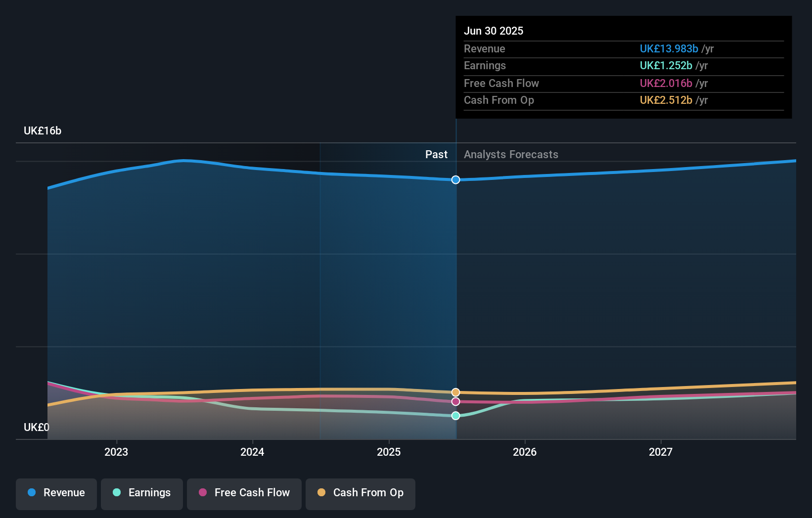Hide the Free Cash Flow series
Viewport: 812px width, 518px height.
(x=244, y=493)
